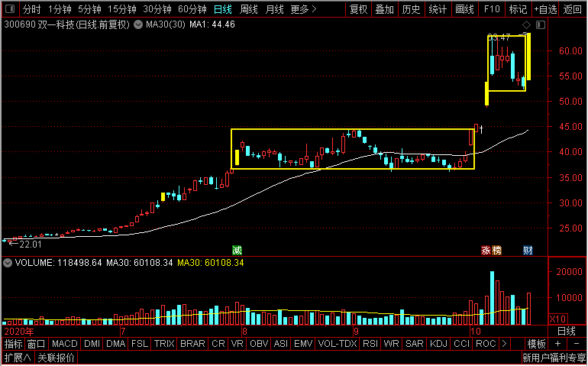Open the 指标 indicator menu

(x=13, y=344)
